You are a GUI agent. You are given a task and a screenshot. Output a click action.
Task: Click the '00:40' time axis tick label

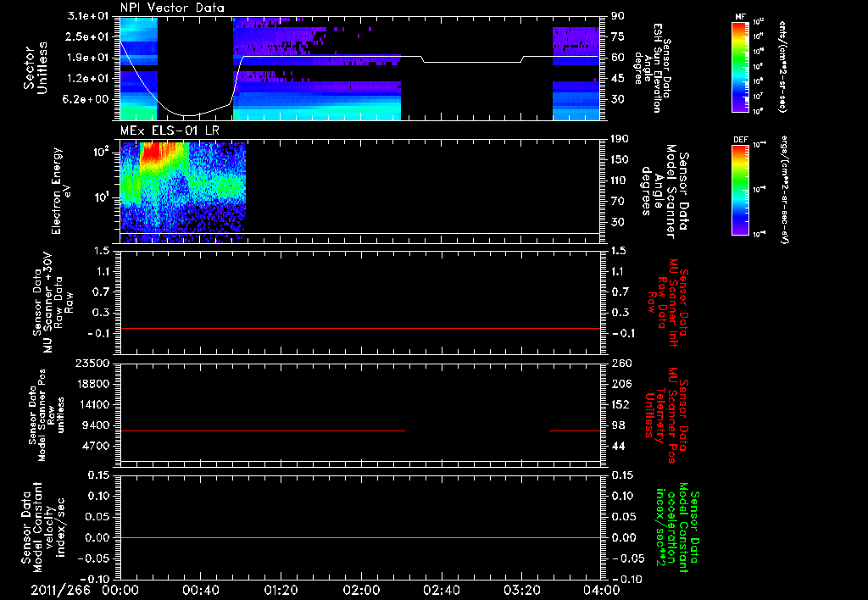(200, 590)
